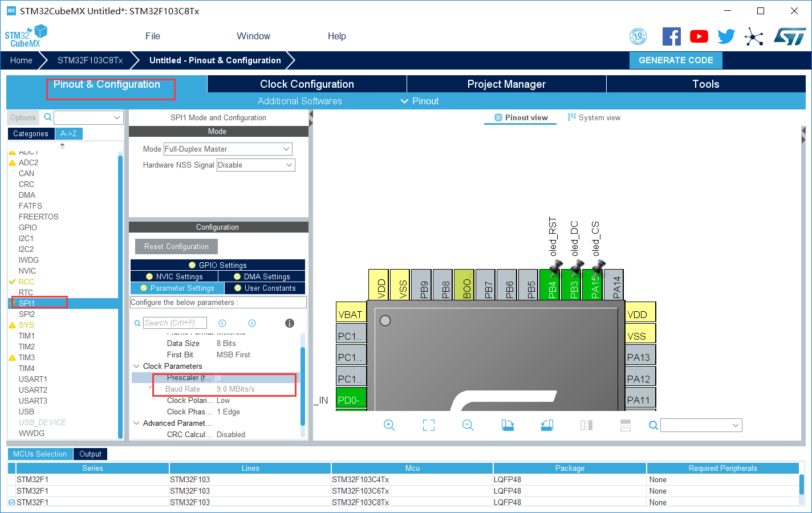Screen dimensions: 812x513
Task: Zoom out of the chip pinout
Action: [x=468, y=425]
